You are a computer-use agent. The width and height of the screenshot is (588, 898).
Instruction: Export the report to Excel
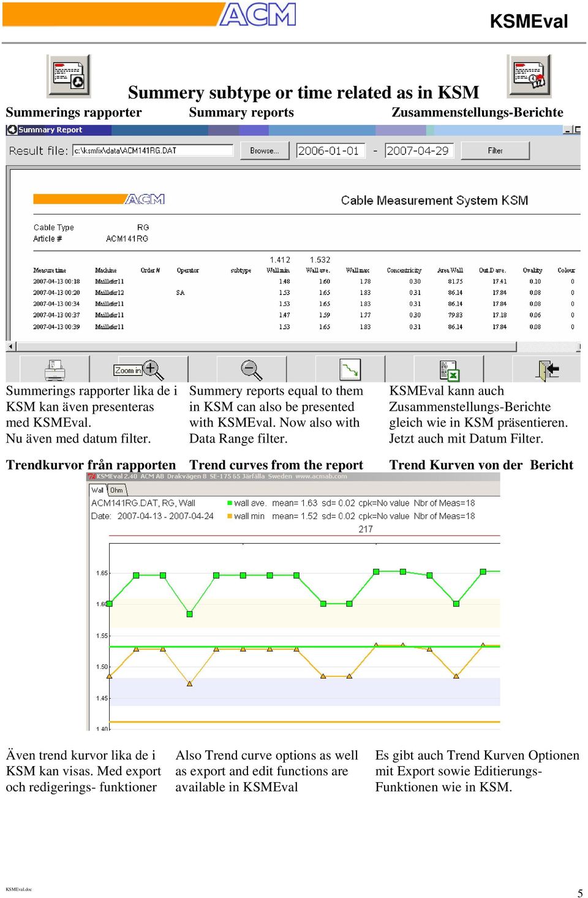[x=450, y=370]
